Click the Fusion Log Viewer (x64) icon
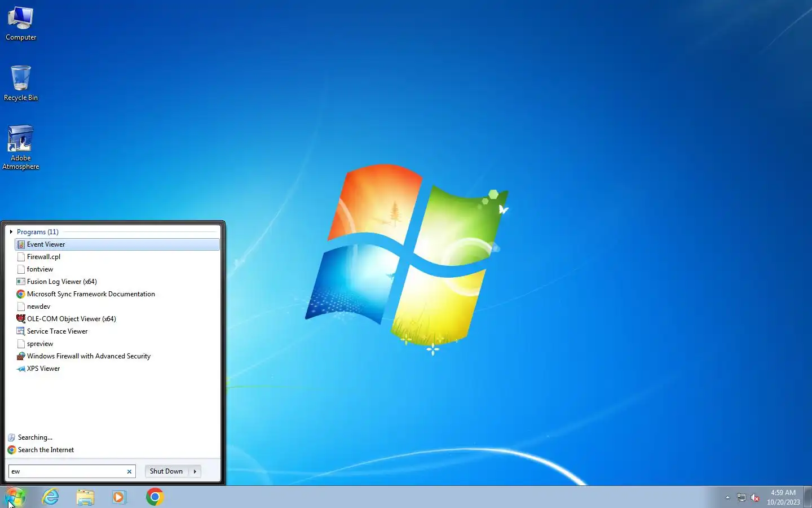This screenshot has width=812, height=508. [21, 282]
